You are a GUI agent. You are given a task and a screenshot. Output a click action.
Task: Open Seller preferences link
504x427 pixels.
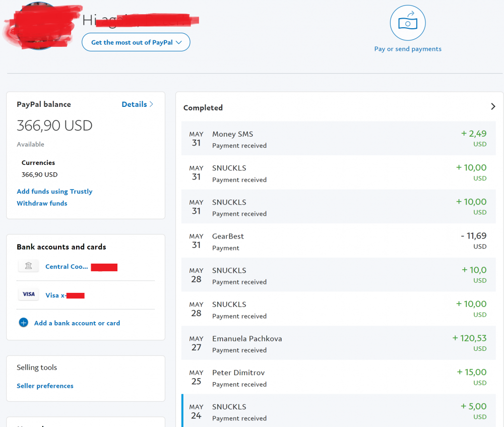click(x=45, y=386)
